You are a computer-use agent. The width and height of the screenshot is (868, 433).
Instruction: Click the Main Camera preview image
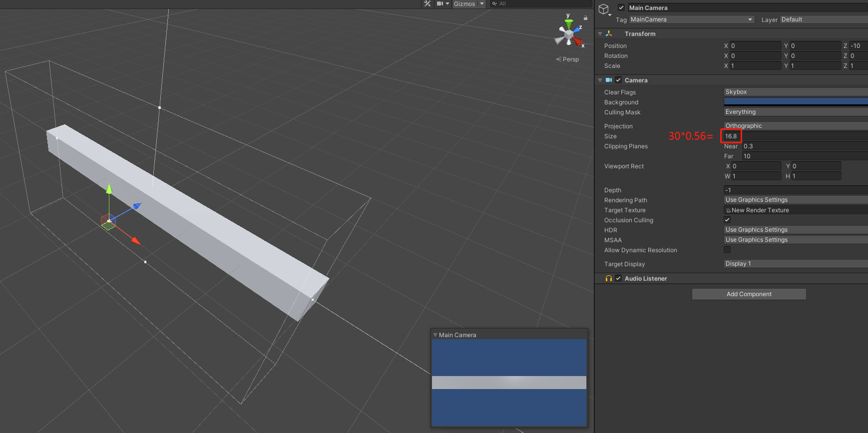coord(509,383)
